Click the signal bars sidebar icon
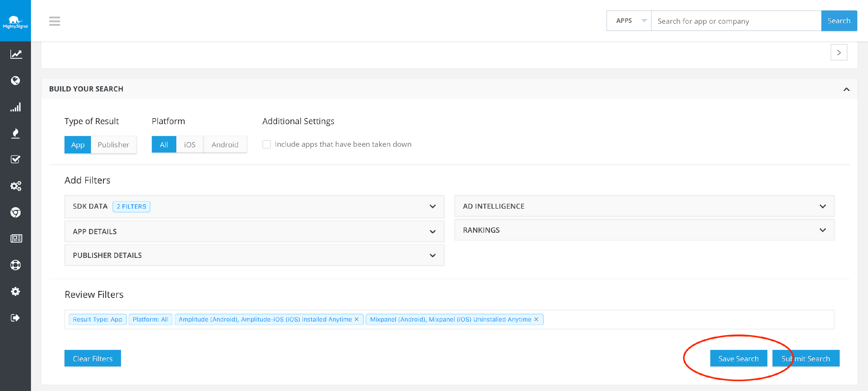Screen dimensions: 868x391 (x=16, y=107)
